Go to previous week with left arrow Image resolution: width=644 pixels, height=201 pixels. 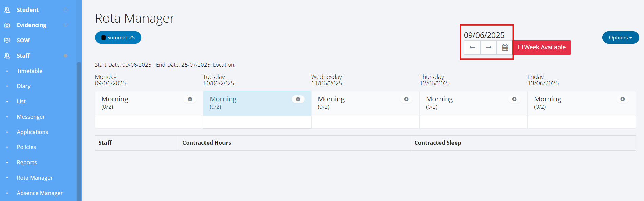[472, 47]
